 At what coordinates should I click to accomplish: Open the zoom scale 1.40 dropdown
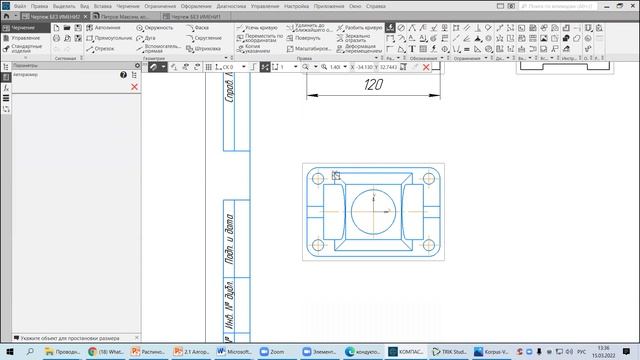tap(345, 67)
